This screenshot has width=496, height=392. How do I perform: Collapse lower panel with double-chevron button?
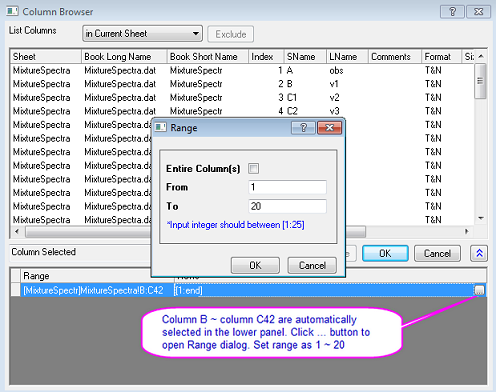[x=479, y=253]
